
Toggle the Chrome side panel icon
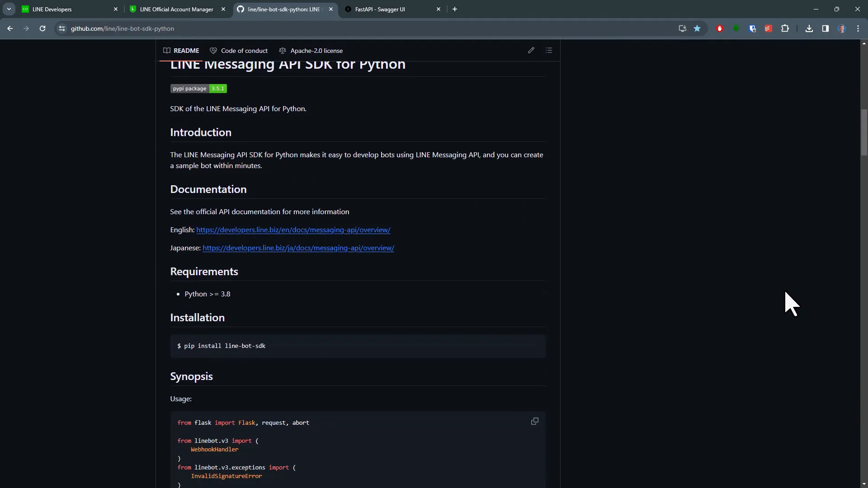point(826,28)
